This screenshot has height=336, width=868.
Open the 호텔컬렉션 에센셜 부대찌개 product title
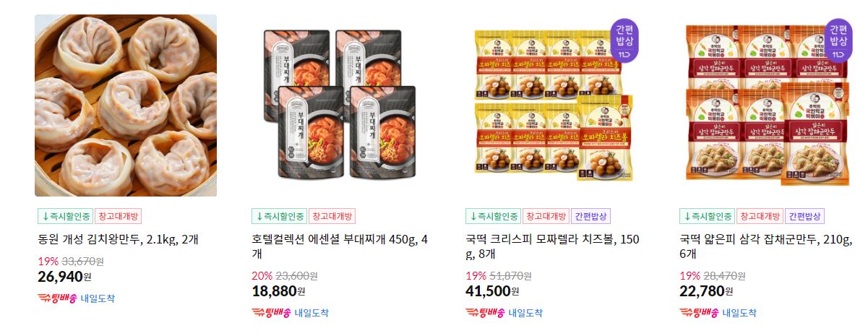pos(340,246)
